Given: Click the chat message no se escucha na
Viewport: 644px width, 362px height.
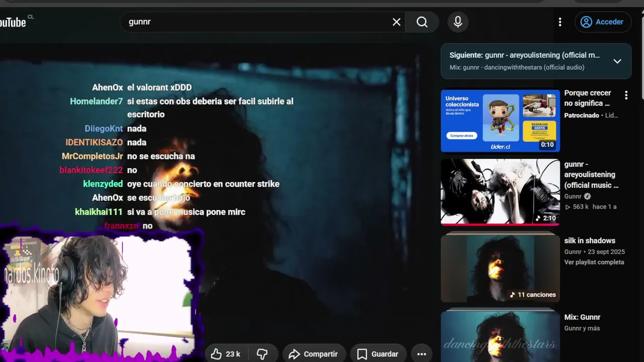Looking at the screenshot, I should click(x=161, y=156).
